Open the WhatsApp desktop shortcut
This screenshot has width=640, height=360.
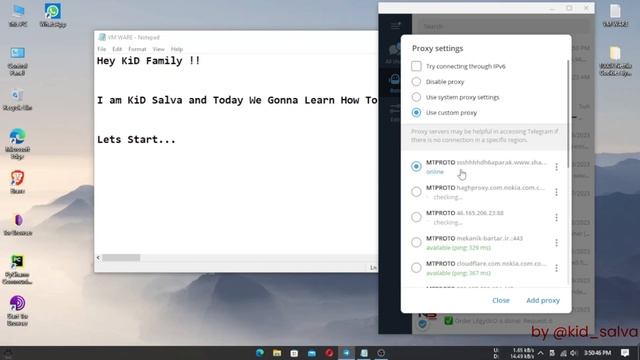point(53,15)
